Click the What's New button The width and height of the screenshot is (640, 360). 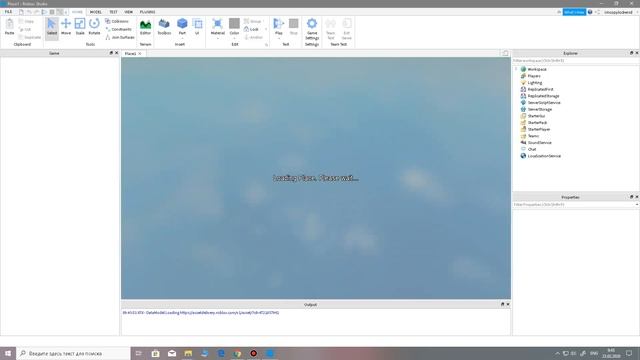point(574,12)
